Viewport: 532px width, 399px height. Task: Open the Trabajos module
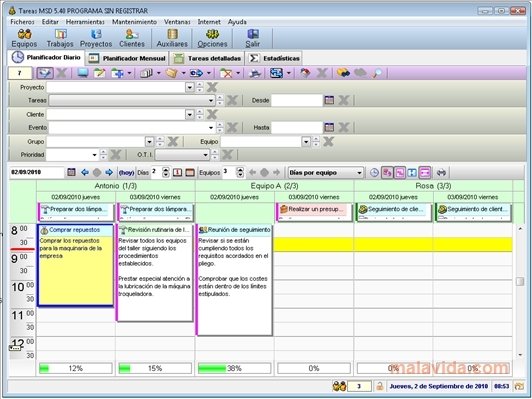60,38
